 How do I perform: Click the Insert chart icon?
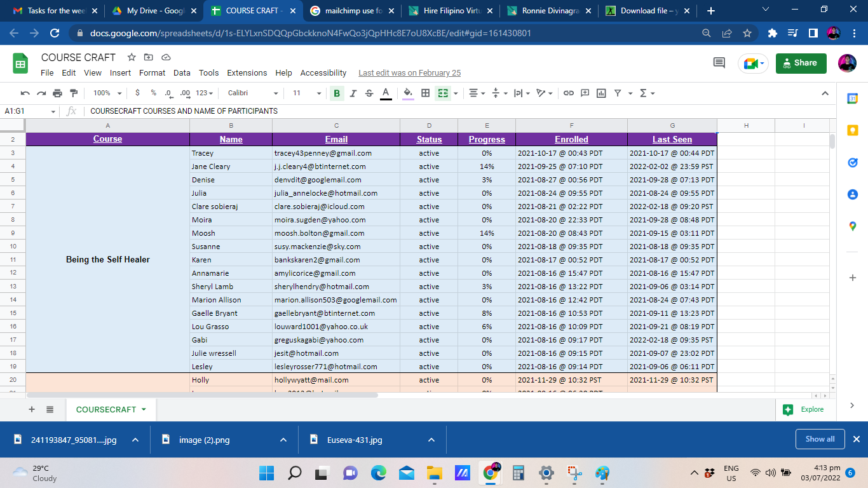[x=601, y=93]
